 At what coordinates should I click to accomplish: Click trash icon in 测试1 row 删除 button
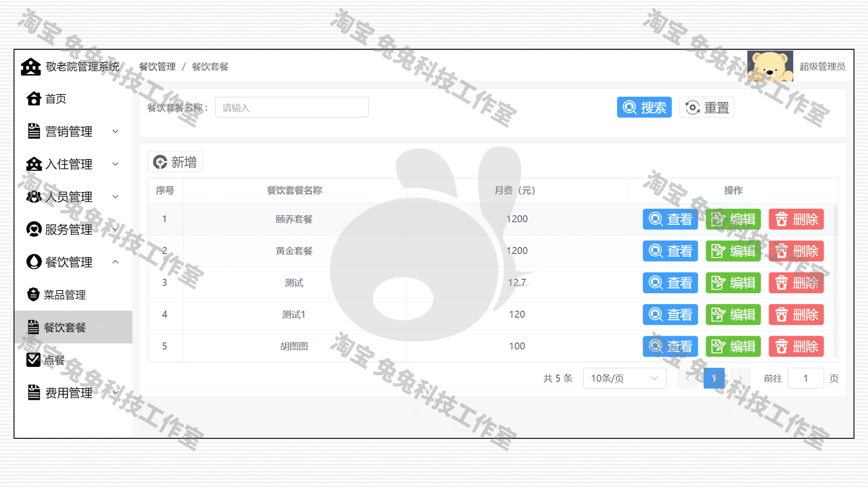781,314
